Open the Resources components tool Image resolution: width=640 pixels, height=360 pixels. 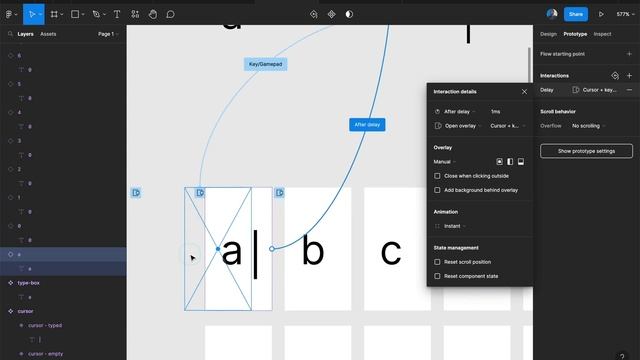tap(135, 14)
